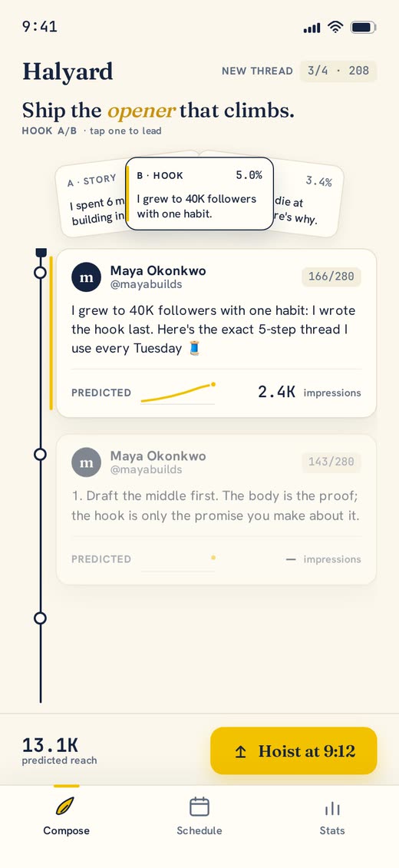The height and width of the screenshot is (868, 399).
Task: Tap the battery indicator icon
Action: click(364, 27)
